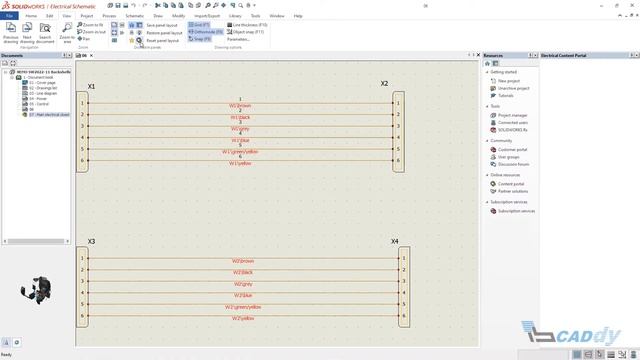
Task: Open drawing Parameters... option
Action: [238, 39]
